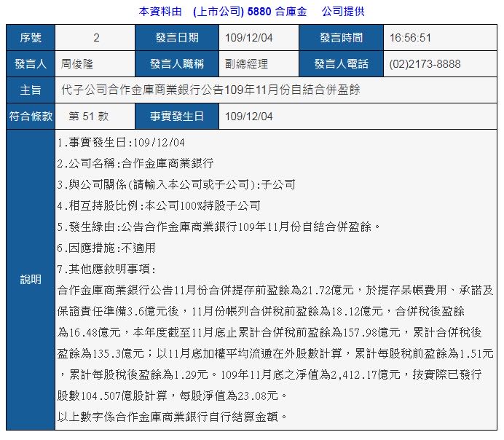Click the phone number (02)2173-8888

pyautogui.click(x=425, y=63)
